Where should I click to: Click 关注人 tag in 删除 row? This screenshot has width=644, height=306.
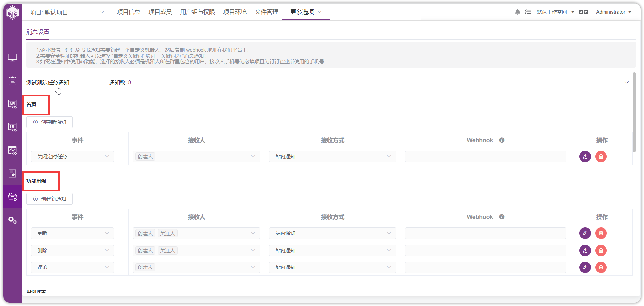(x=167, y=251)
